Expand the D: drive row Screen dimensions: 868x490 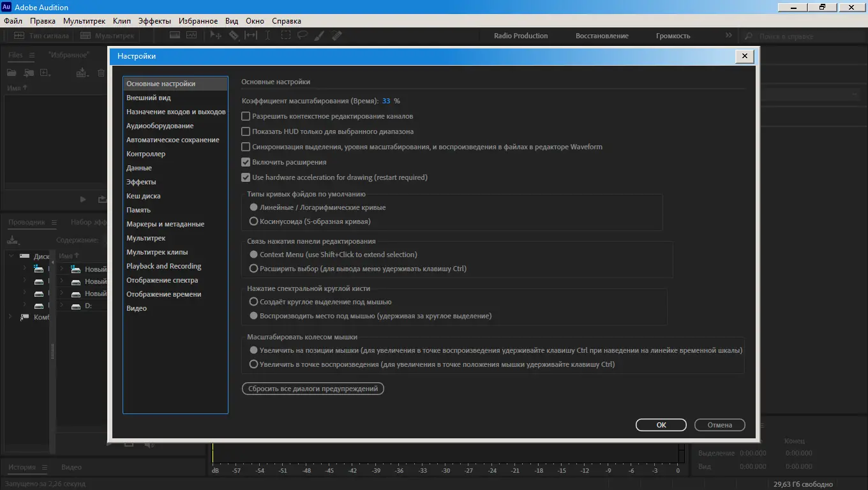62,306
